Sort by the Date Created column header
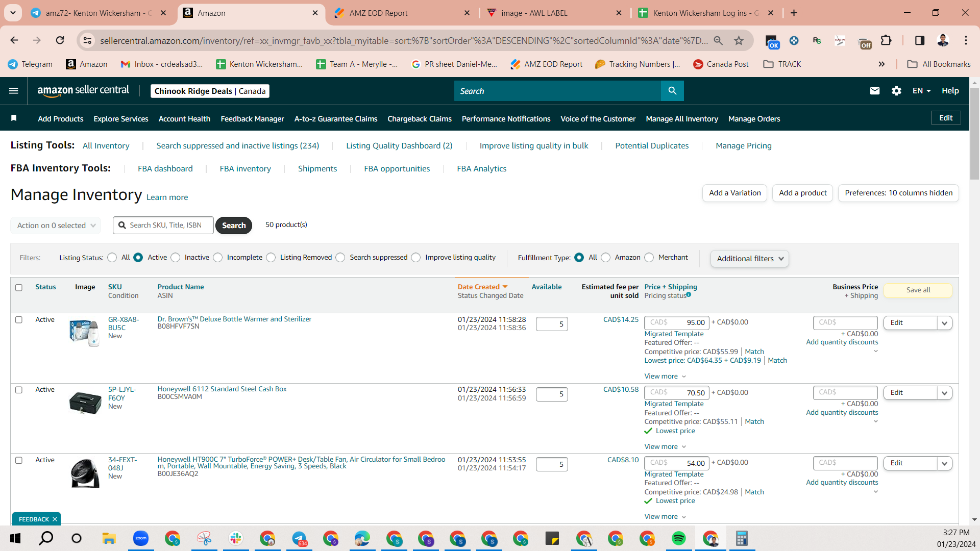This screenshot has width=980, height=551. 482,287
